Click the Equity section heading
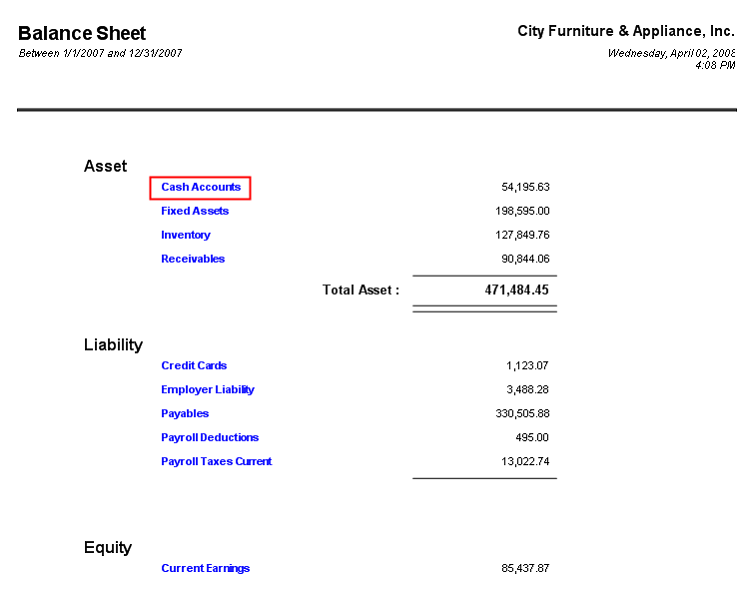The width and height of the screenshot is (753, 597). point(108,548)
